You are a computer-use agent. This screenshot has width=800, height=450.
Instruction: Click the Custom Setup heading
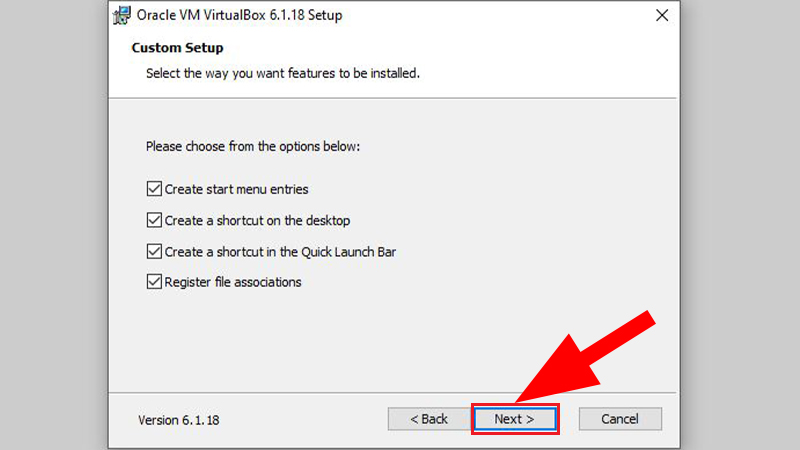coord(178,47)
